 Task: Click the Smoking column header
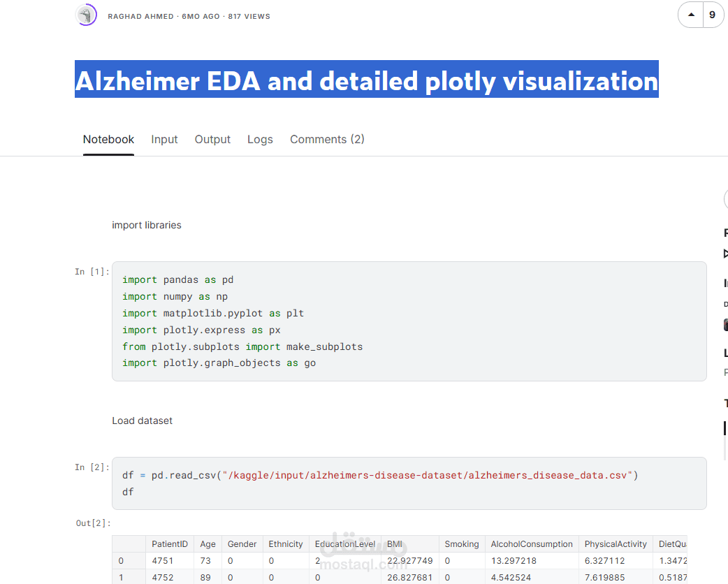[x=462, y=544]
